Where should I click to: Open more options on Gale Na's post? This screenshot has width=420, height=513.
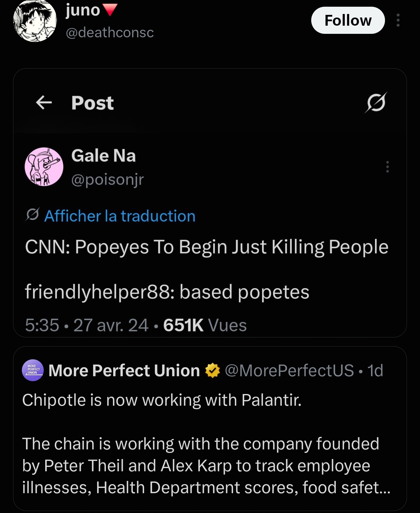coord(388,167)
